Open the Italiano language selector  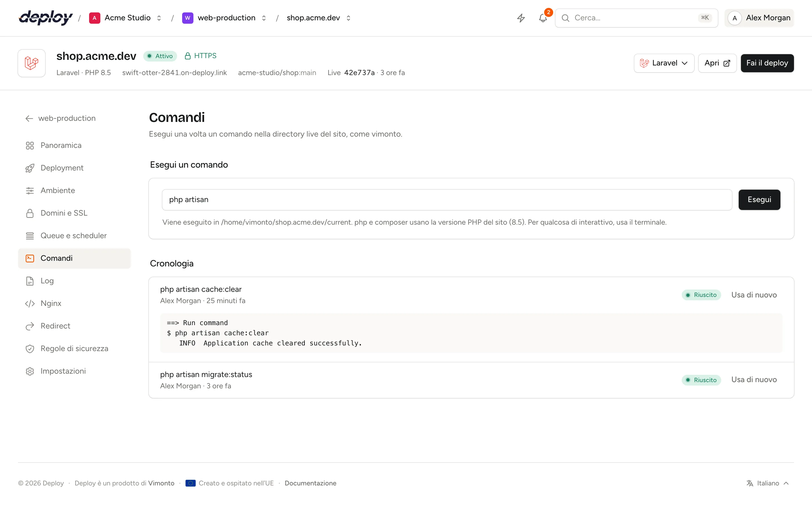pyautogui.click(x=767, y=483)
